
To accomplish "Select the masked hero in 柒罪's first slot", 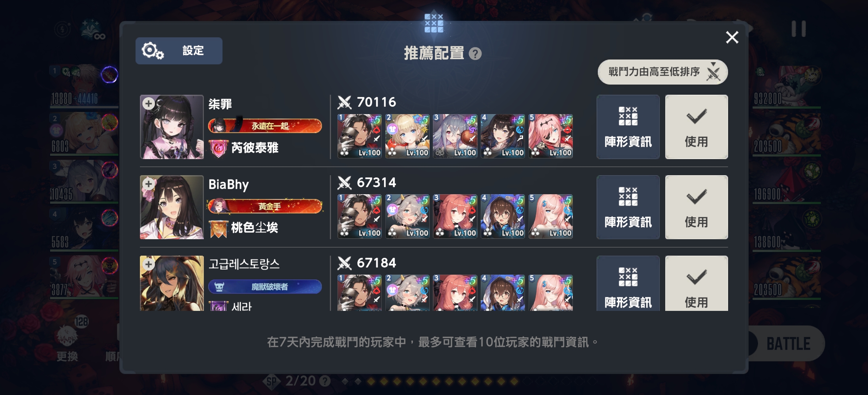I will (359, 136).
